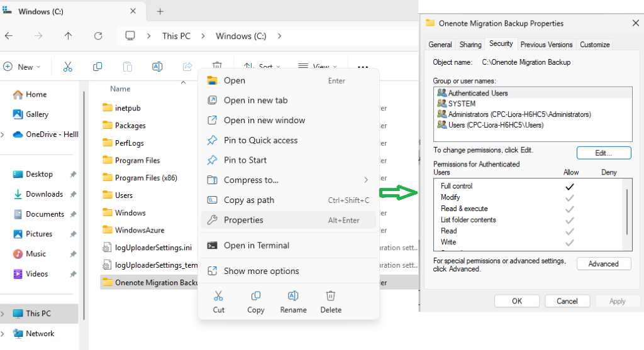This screenshot has height=350, width=644.
Task: Click OK in Properties dialog
Action: click(517, 301)
